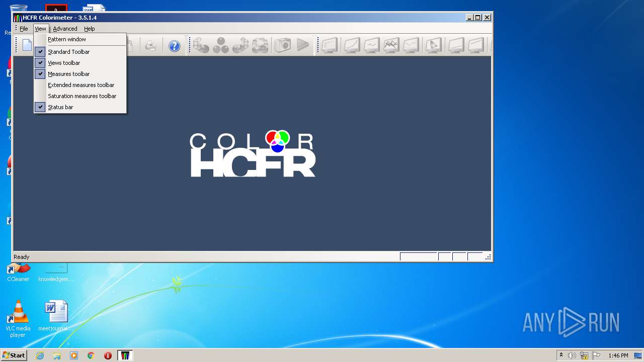Viewport: 644px width, 362px height.
Task: Open the monitor icon with rising curve graph
Action: tap(352, 45)
